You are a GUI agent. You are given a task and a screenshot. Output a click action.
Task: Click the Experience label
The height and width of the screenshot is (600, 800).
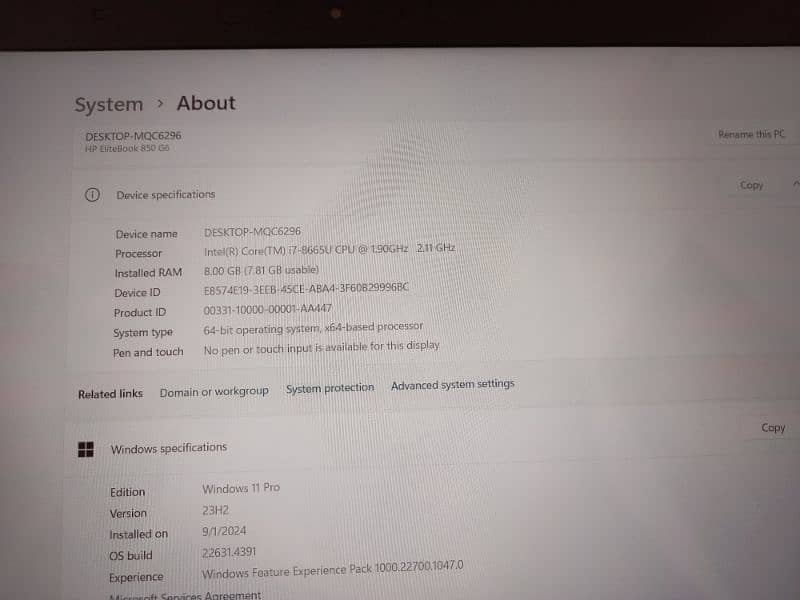pyautogui.click(x=136, y=578)
